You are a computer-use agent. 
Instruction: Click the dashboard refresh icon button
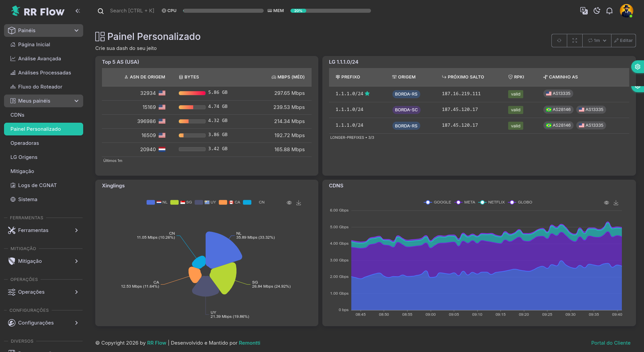pyautogui.click(x=559, y=41)
